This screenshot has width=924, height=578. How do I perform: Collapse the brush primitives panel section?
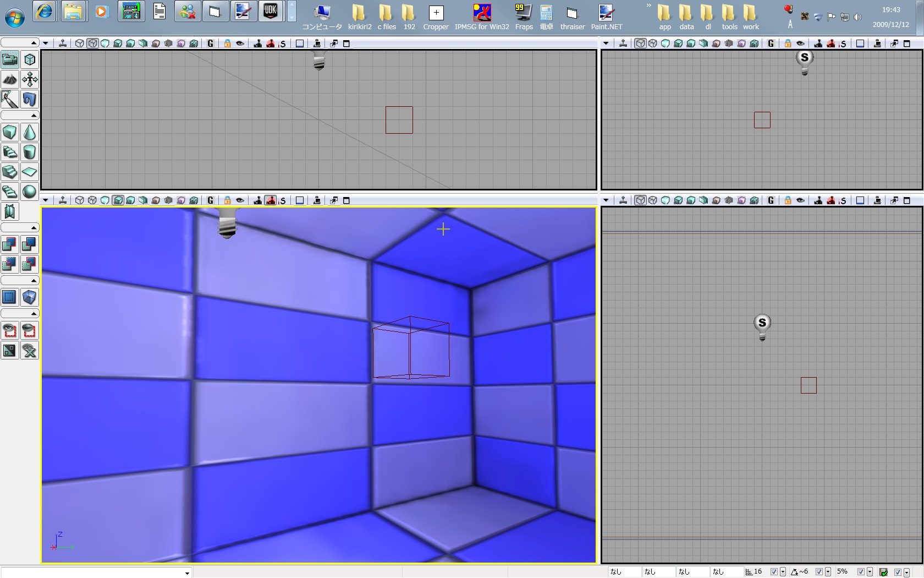pyautogui.click(x=34, y=116)
